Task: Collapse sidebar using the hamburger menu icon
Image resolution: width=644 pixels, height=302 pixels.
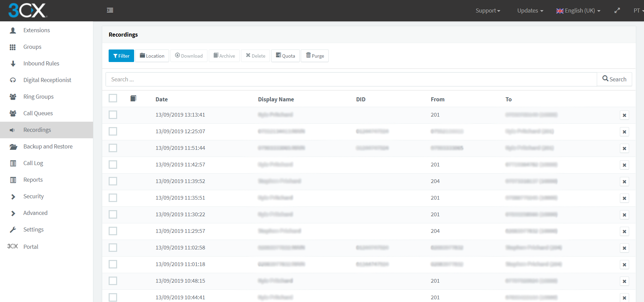Action: point(110,11)
